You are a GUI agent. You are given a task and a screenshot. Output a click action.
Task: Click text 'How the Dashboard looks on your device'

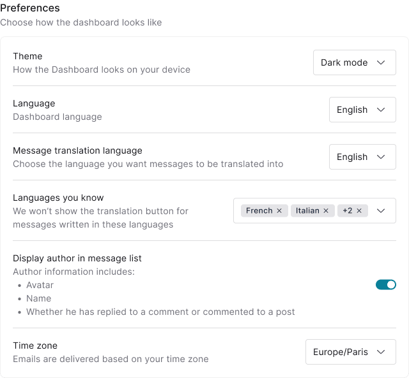[102, 70]
